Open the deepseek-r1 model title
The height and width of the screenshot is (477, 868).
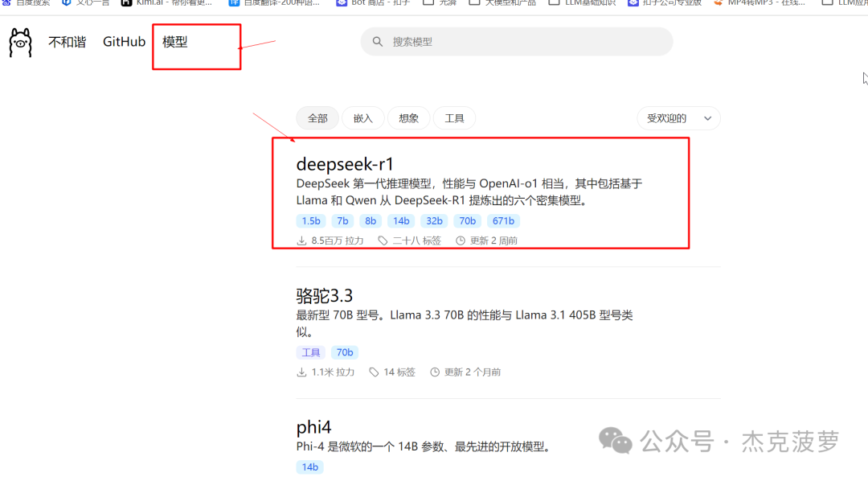pyautogui.click(x=345, y=164)
